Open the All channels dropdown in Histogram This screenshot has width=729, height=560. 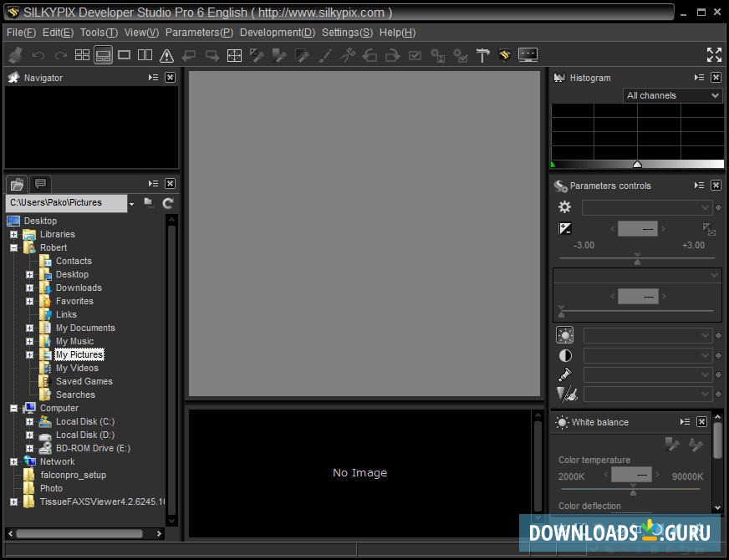pos(671,95)
